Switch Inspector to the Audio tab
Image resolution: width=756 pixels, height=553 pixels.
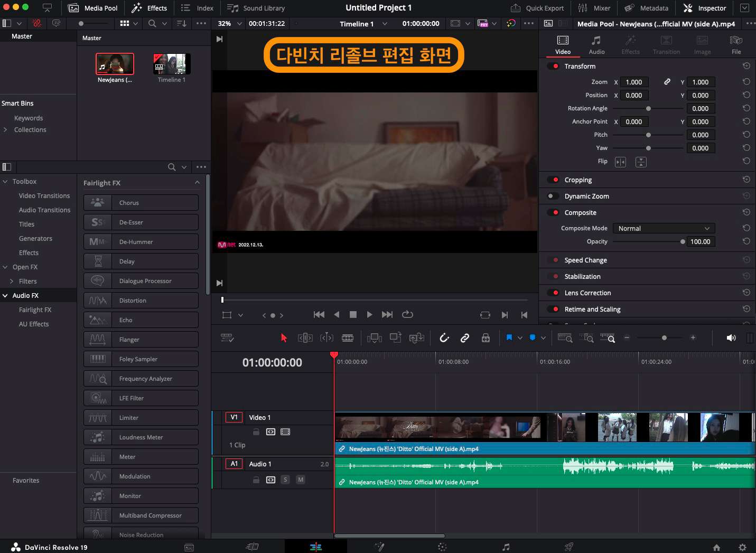pos(596,45)
